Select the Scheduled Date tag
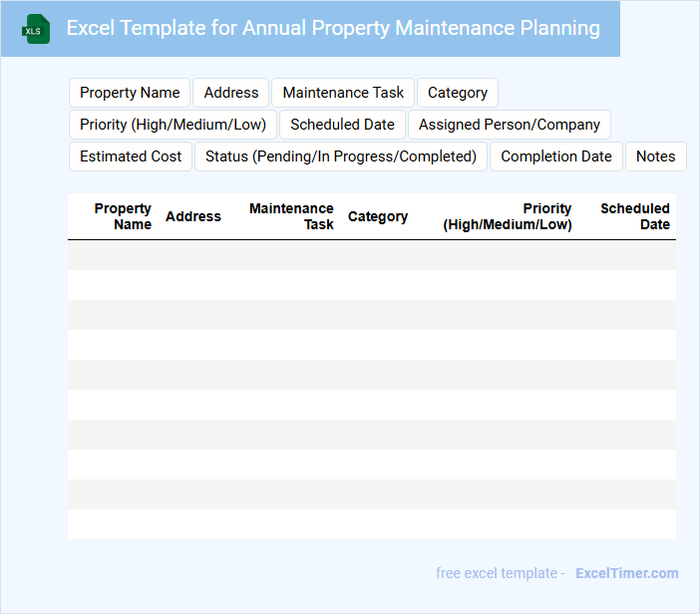700x614 pixels. pyautogui.click(x=342, y=125)
